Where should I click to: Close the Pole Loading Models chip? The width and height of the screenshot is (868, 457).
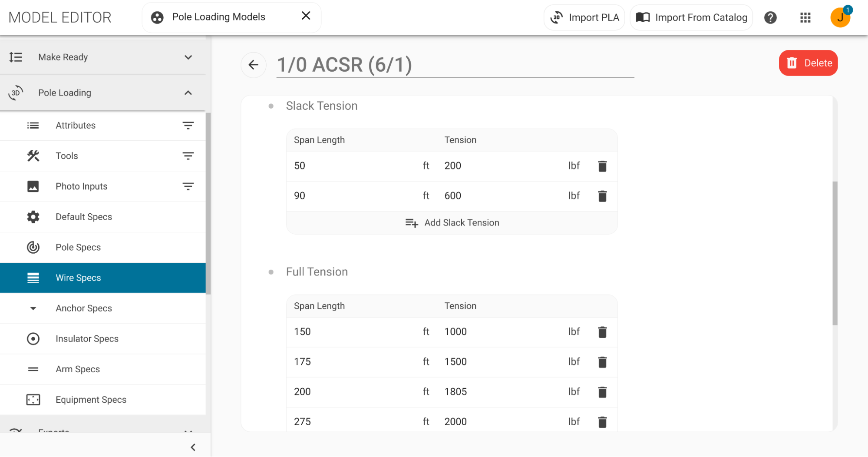[x=306, y=16]
